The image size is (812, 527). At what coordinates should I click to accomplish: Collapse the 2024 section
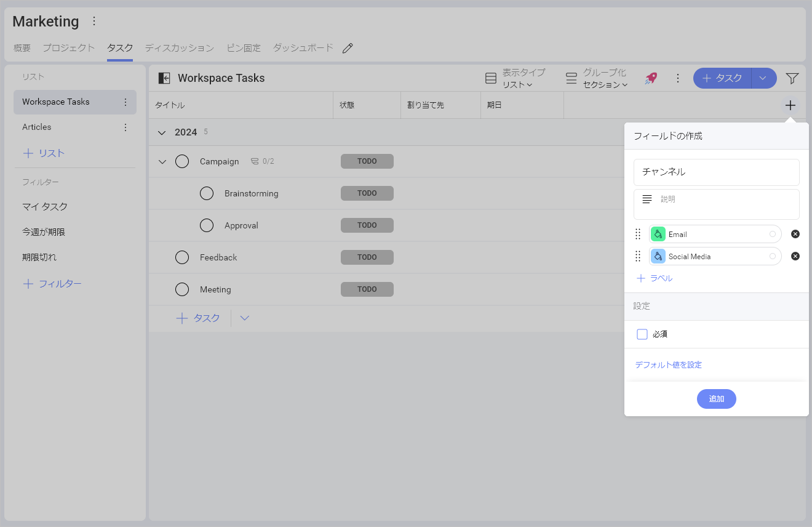(162, 132)
